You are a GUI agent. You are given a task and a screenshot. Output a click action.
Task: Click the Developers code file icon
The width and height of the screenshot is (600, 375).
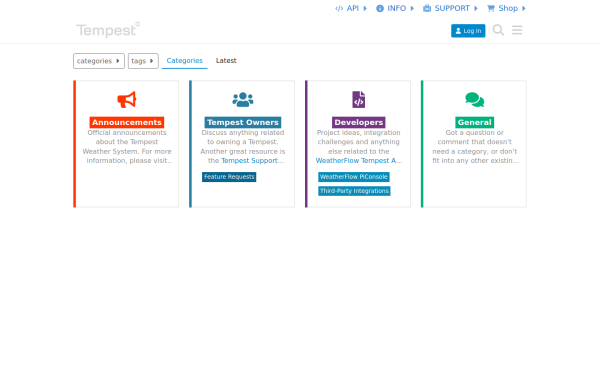tap(359, 99)
